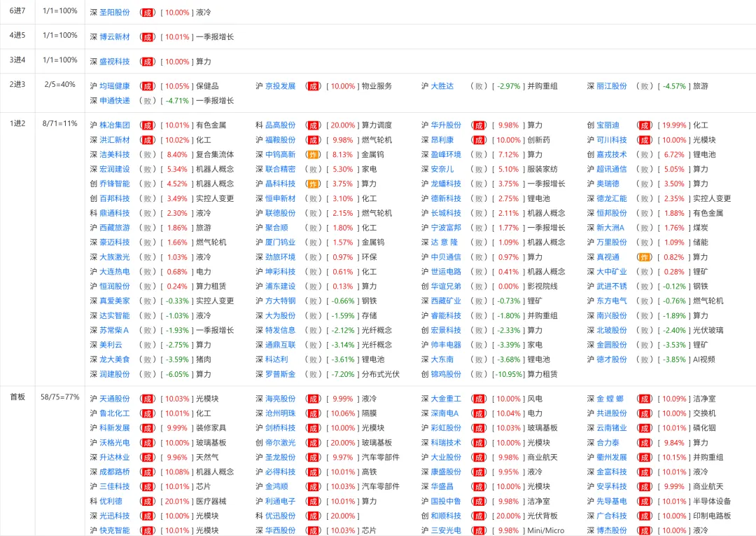Open the 中钨高新 stock link
756x536 pixels.
tap(281, 155)
